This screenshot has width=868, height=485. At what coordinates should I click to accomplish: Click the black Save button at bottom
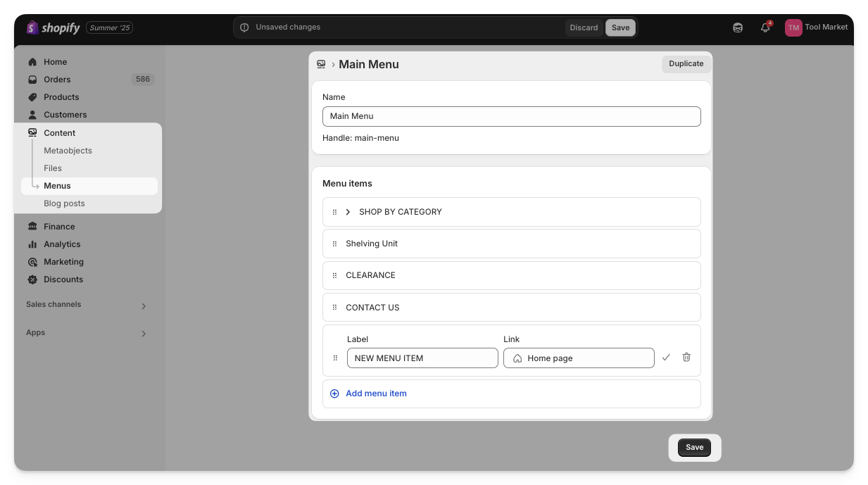click(694, 447)
